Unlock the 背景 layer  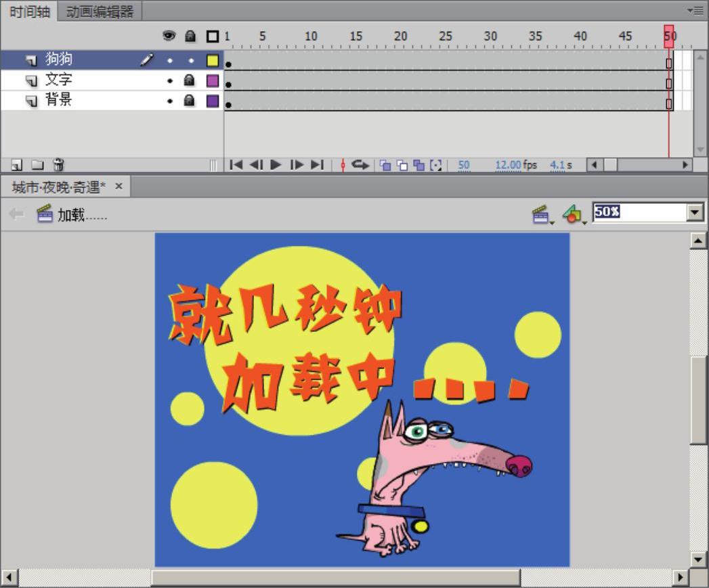click(190, 101)
